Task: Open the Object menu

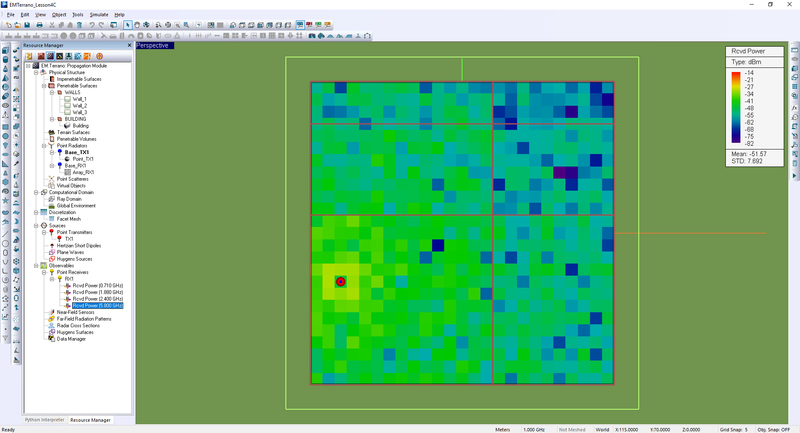Action: click(59, 15)
